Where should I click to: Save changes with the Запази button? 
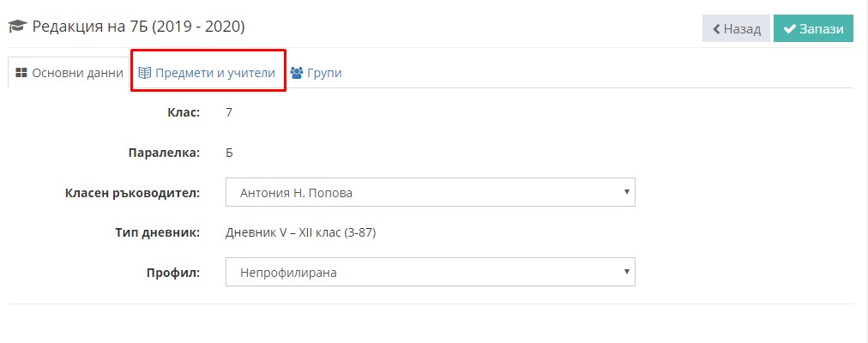(813, 29)
